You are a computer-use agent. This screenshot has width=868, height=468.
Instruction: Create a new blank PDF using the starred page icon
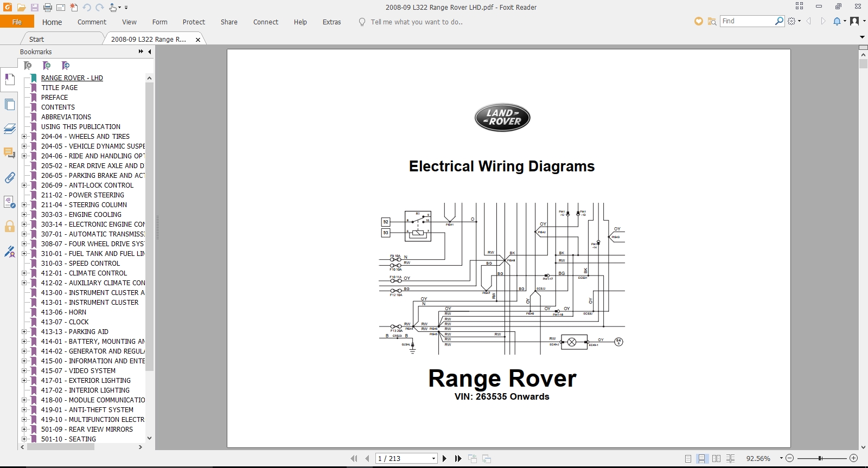(x=74, y=8)
